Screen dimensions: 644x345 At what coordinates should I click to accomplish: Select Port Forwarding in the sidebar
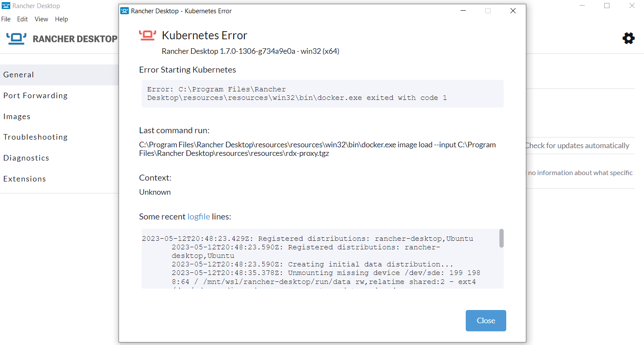point(35,95)
